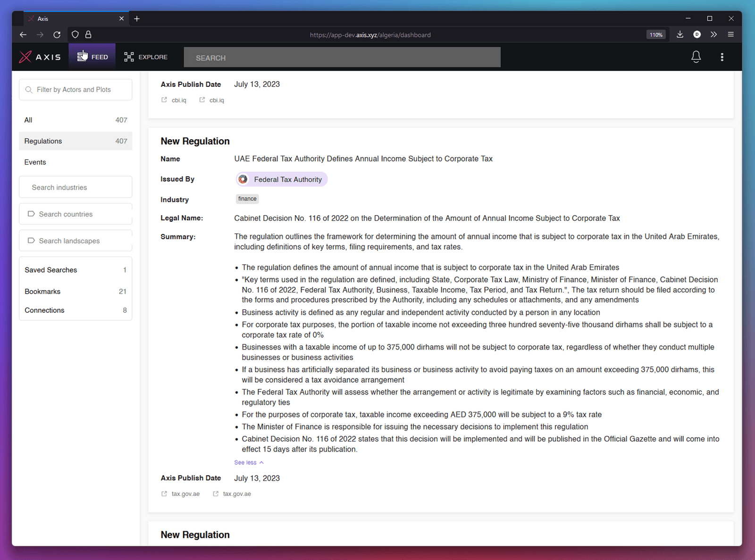Select the Regulations filter in the sidebar
755x560 pixels.
tap(43, 141)
